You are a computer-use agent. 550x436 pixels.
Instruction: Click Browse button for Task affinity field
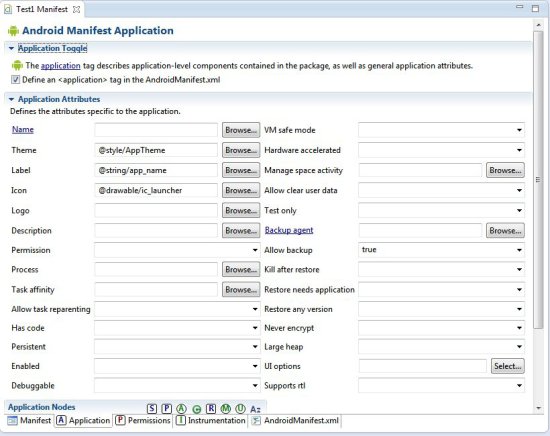(x=241, y=290)
